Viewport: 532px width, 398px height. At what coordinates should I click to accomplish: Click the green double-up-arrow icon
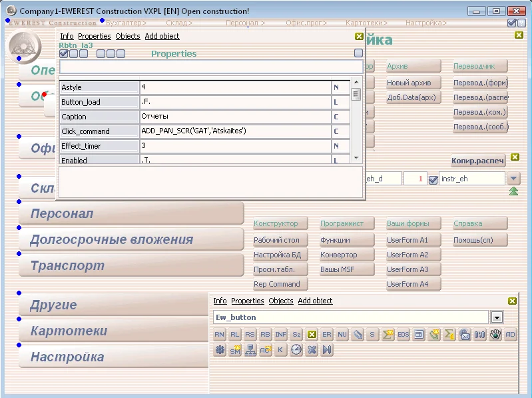point(513,192)
